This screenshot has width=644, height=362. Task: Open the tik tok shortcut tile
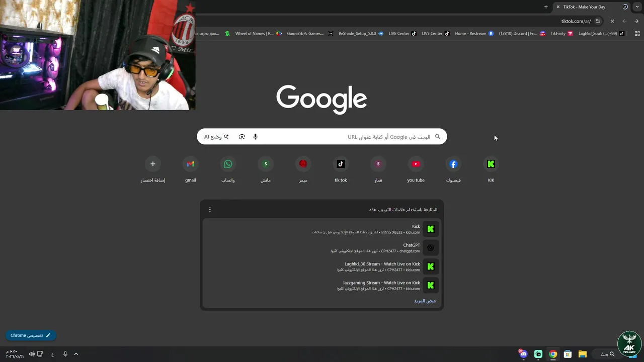341,170
